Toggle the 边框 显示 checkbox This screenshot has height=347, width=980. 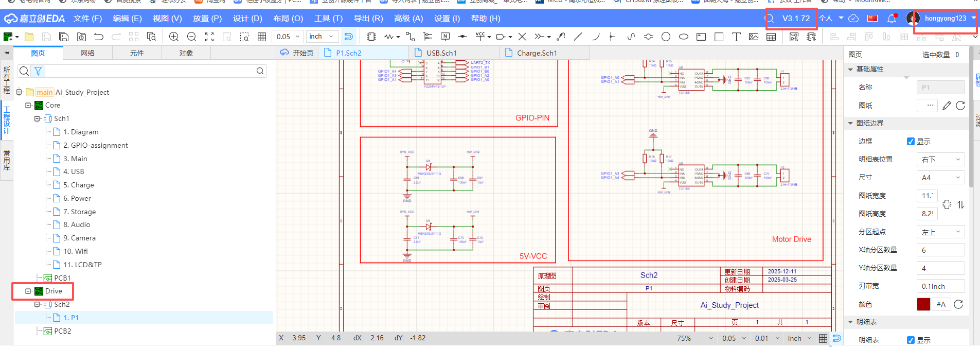[x=911, y=141]
